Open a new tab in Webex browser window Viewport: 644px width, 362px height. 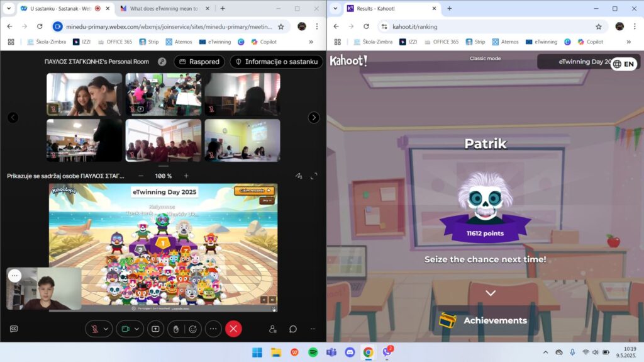click(x=223, y=8)
